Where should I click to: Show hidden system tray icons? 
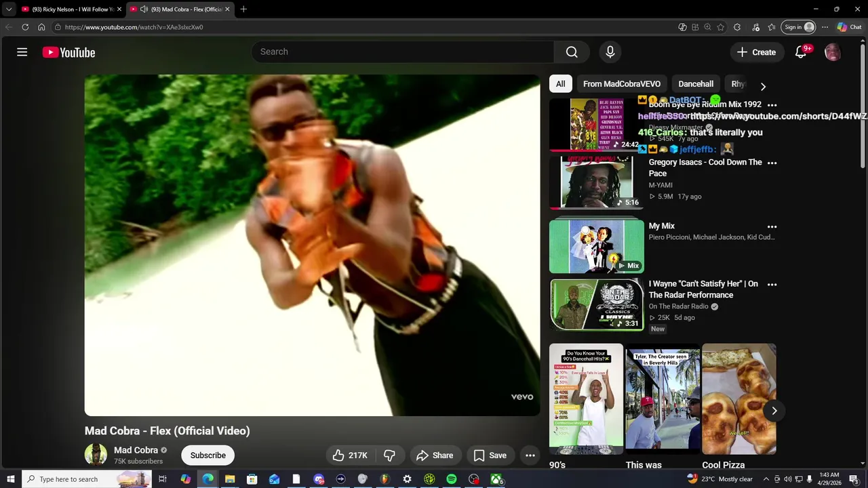pyautogui.click(x=766, y=479)
